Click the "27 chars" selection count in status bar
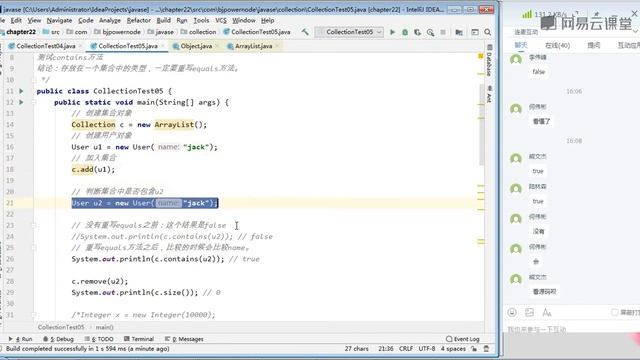The height and width of the screenshot is (360, 640). click(356, 349)
